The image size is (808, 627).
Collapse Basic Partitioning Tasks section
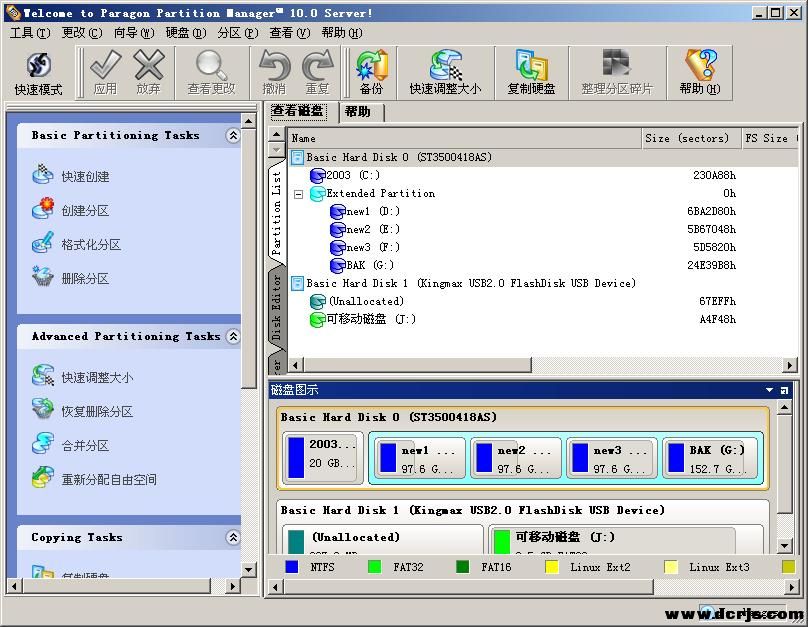point(233,135)
